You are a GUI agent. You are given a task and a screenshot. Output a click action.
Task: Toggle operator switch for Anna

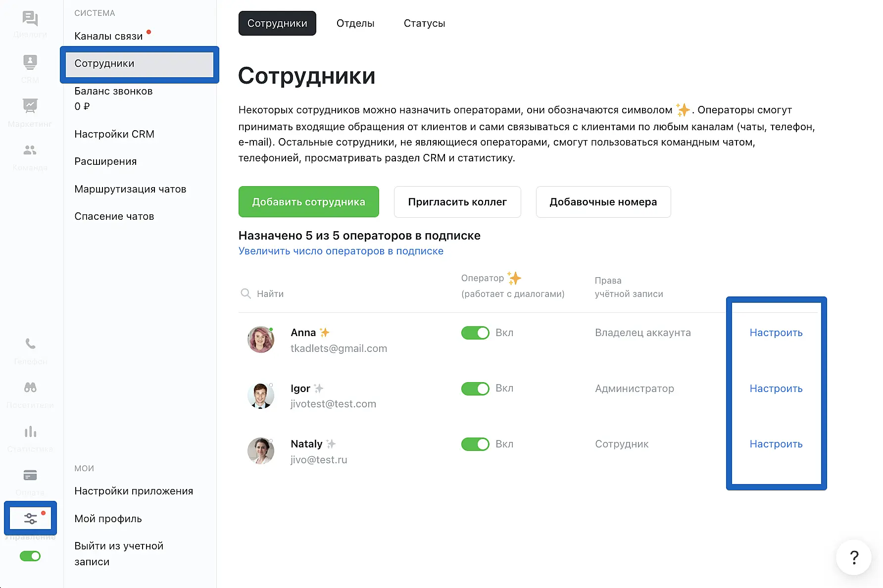click(x=475, y=333)
